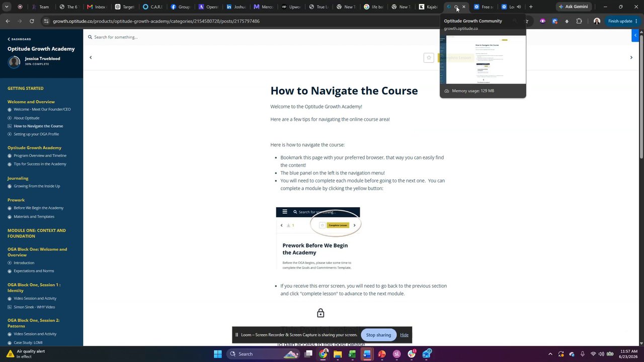Screen dimensions: 644x362
Task: Open PowerPoint from the taskbar
Action: [x=382, y=354]
